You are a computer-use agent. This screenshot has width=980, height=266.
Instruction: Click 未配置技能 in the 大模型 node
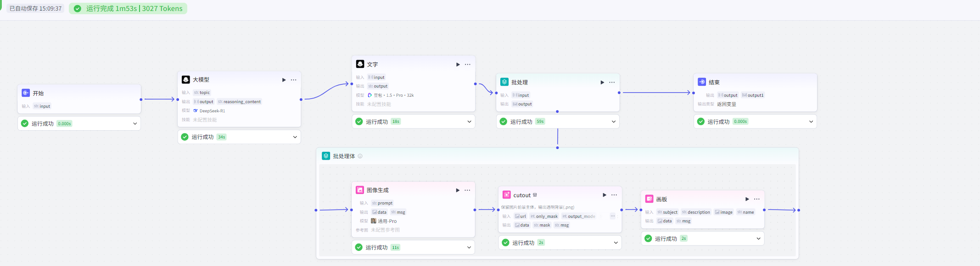[205, 120]
